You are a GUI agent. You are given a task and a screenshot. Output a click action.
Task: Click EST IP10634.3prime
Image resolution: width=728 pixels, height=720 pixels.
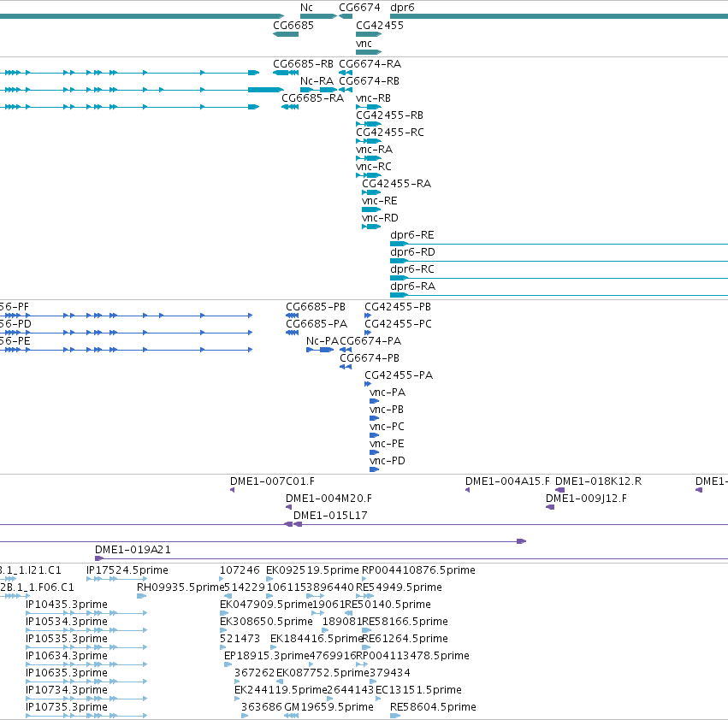point(67,656)
